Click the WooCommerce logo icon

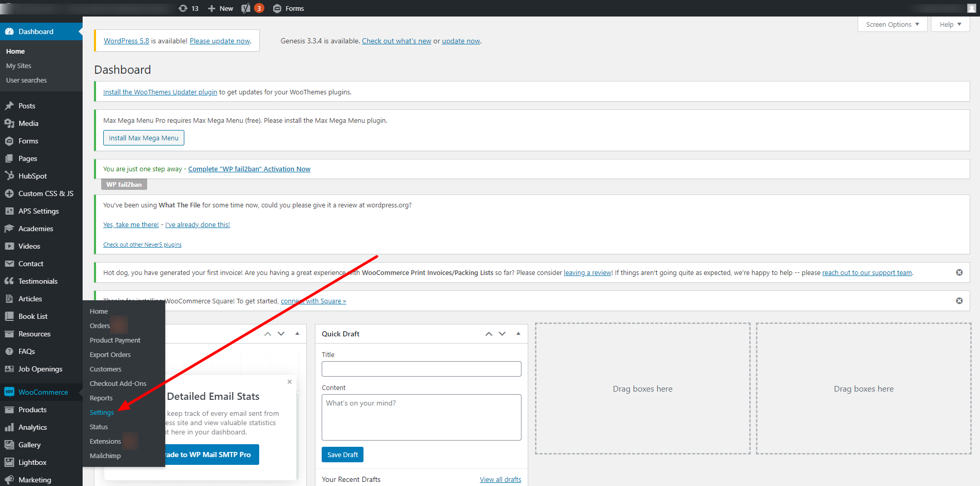(x=9, y=392)
